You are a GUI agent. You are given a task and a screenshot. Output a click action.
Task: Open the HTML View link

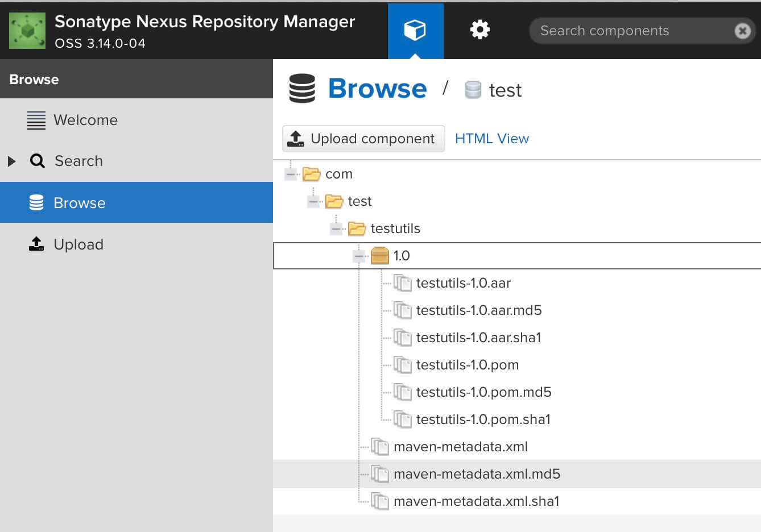pos(491,139)
